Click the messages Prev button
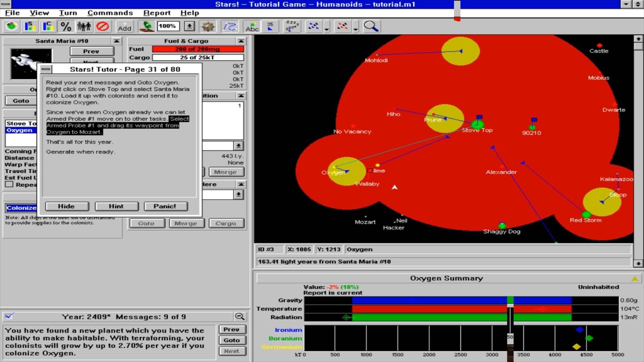 point(232,329)
